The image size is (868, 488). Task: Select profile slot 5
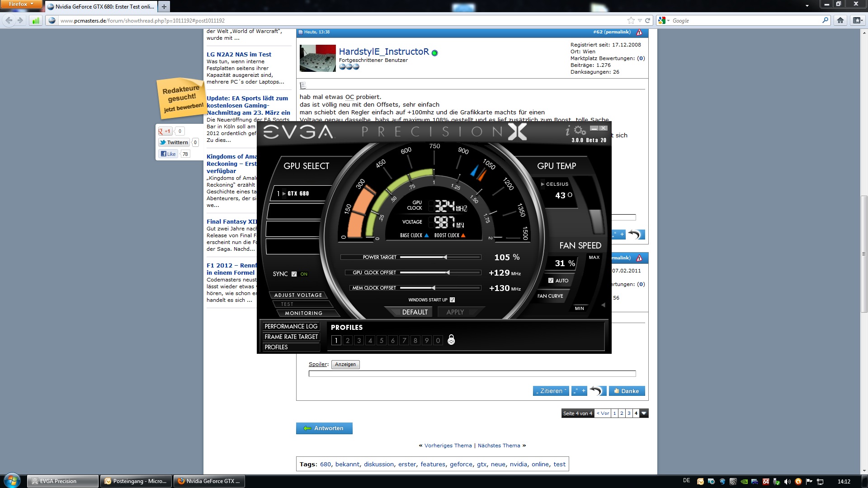click(x=381, y=340)
